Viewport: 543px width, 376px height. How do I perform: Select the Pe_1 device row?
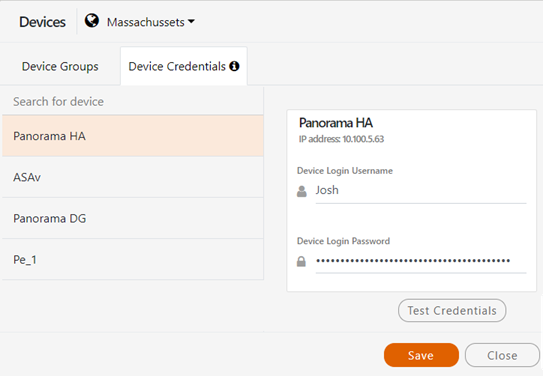coord(133,259)
